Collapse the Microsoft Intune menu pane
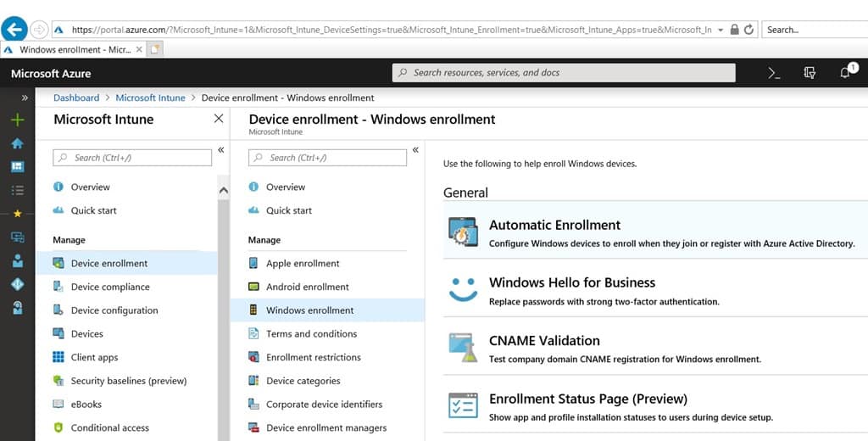The image size is (868, 441). click(220, 150)
